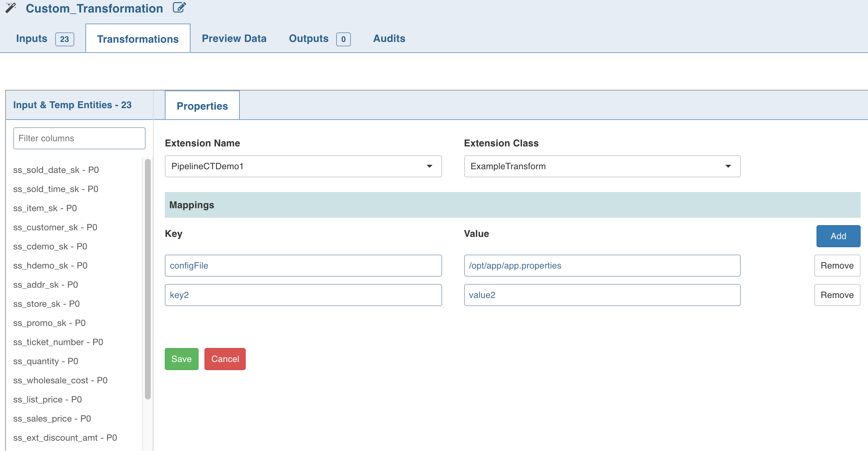This screenshot has width=868, height=451.
Task: Remove the key2 mapping row
Action: point(837,295)
